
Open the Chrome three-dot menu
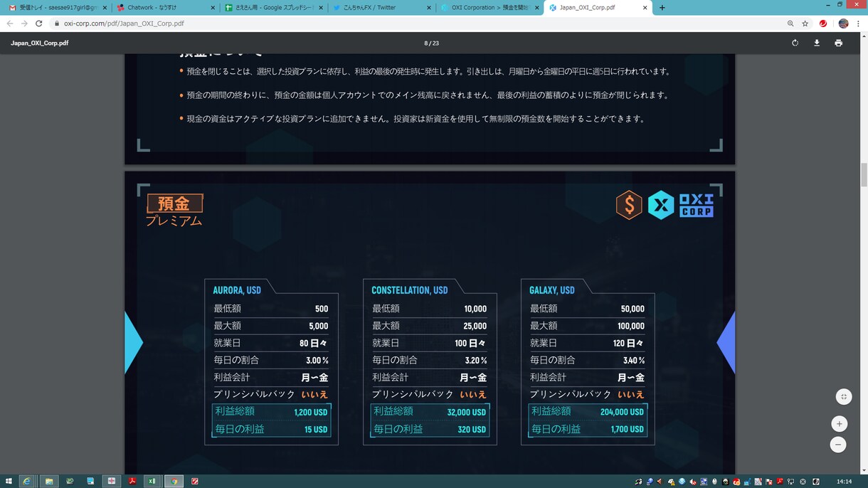pyautogui.click(x=859, y=23)
